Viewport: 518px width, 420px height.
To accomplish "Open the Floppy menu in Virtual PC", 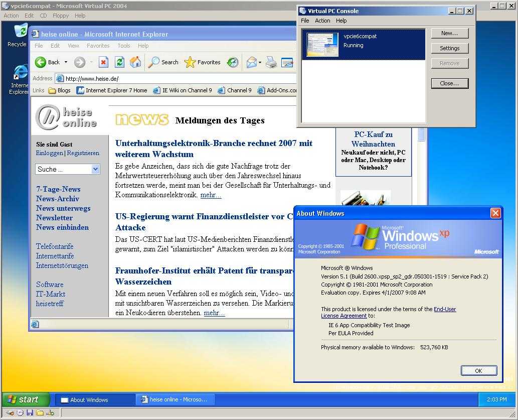I will point(61,16).
